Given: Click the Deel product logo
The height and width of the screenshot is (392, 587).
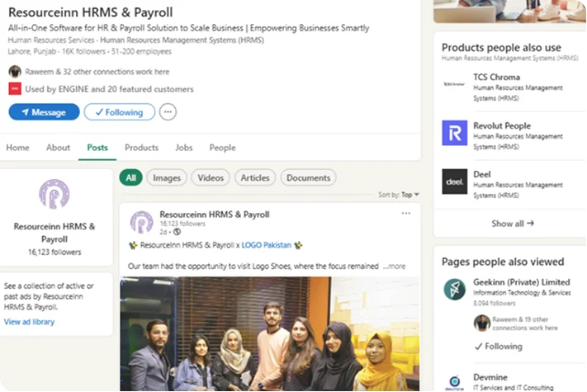Looking at the screenshot, I should click(x=454, y=182).
